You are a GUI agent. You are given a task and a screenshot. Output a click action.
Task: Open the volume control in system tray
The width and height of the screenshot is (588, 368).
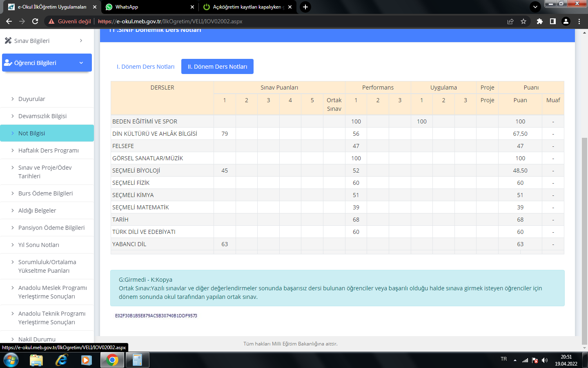545,360
